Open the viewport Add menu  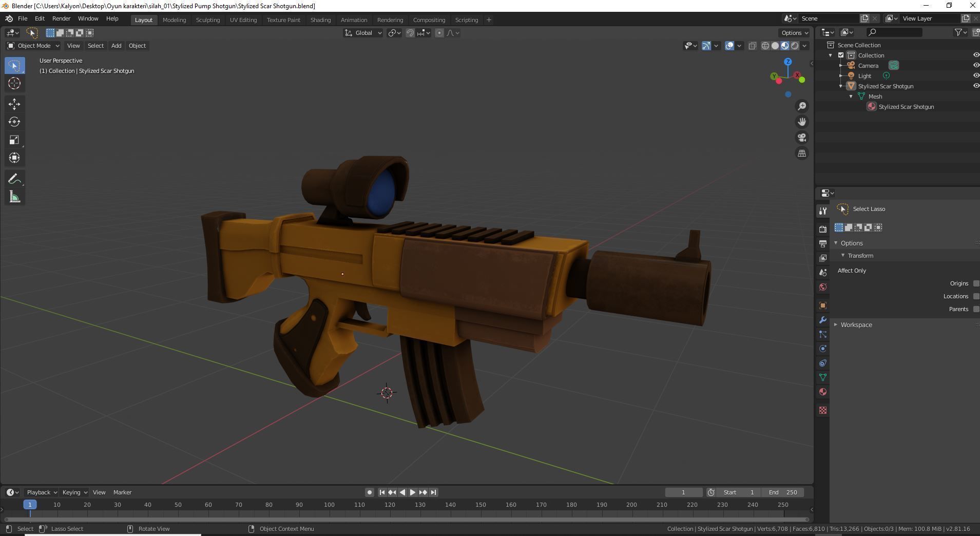pyautogui.click(x=116, y=46)
